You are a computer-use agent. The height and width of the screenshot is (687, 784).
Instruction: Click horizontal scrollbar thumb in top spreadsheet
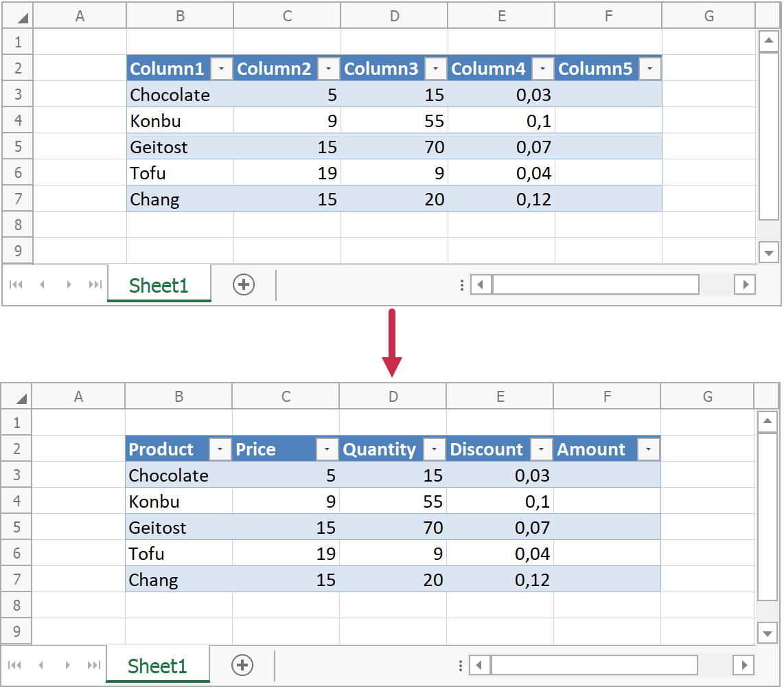[x=595, y=284]
